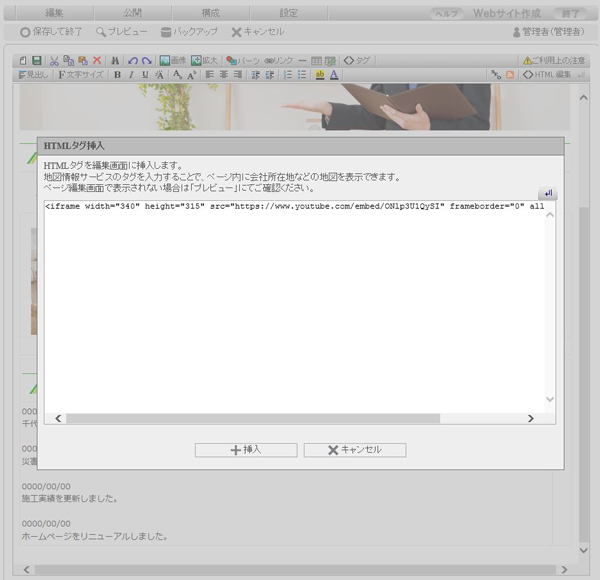600x580 pixels.
Task: Click the 管理者(管理者) user label
Action: coord(548,32)
